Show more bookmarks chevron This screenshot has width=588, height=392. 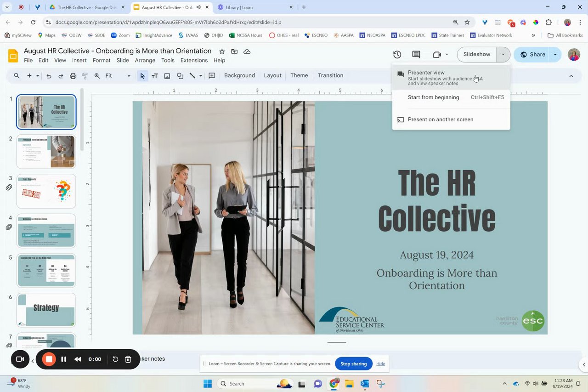coord(533,35)
